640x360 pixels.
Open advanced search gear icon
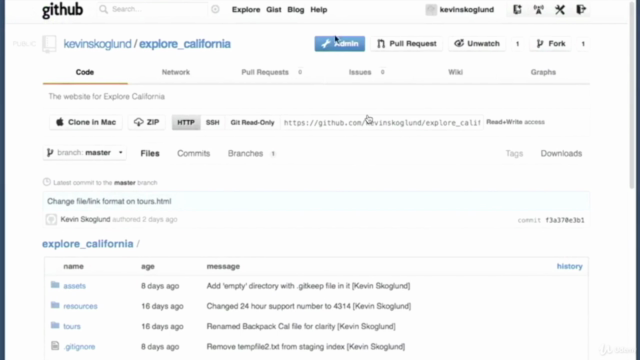[x=215, y=9]
